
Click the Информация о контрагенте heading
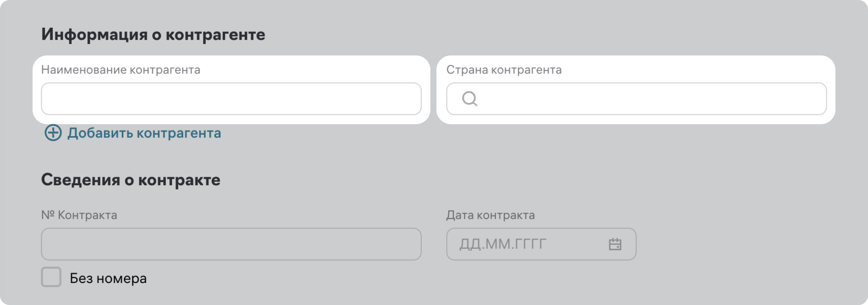(153, 34)
